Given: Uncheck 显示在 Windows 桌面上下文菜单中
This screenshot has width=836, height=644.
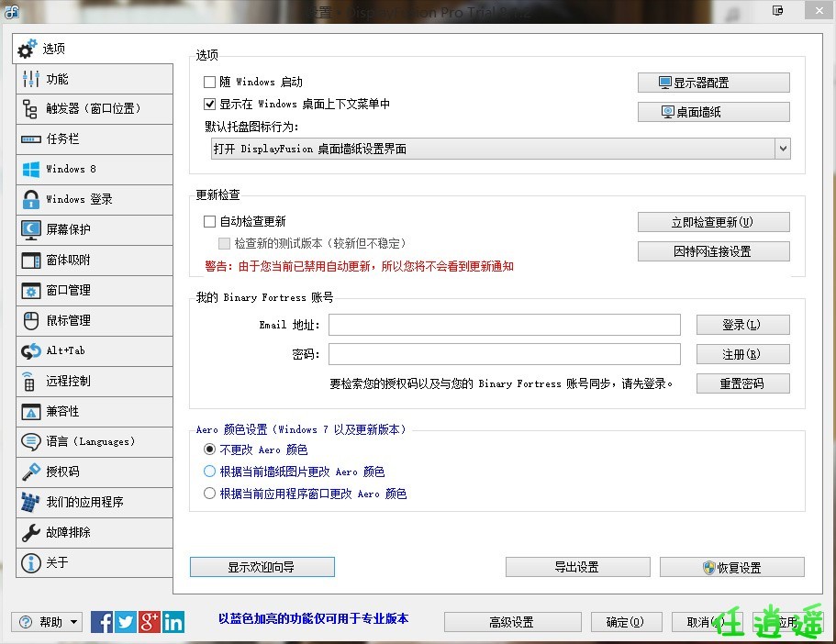Looking at the screenshot, I should pyautogui.click(x=209, y=104).
